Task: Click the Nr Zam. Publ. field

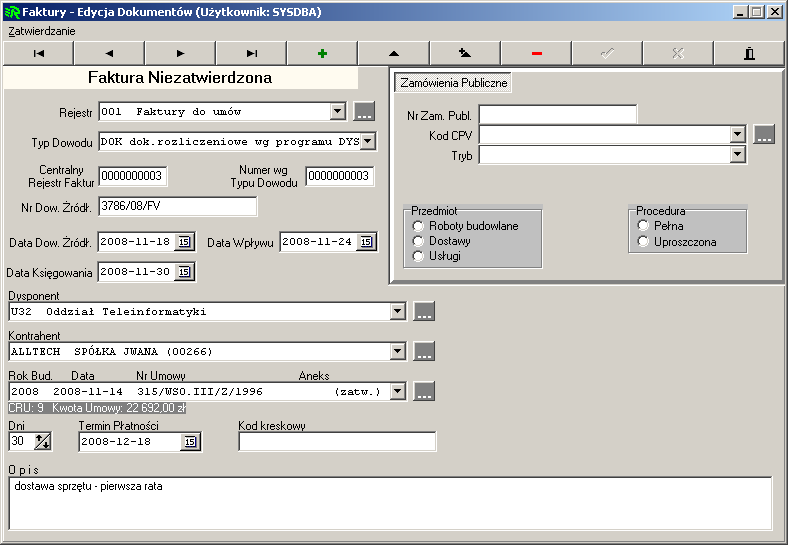Action: coord(558,115)
